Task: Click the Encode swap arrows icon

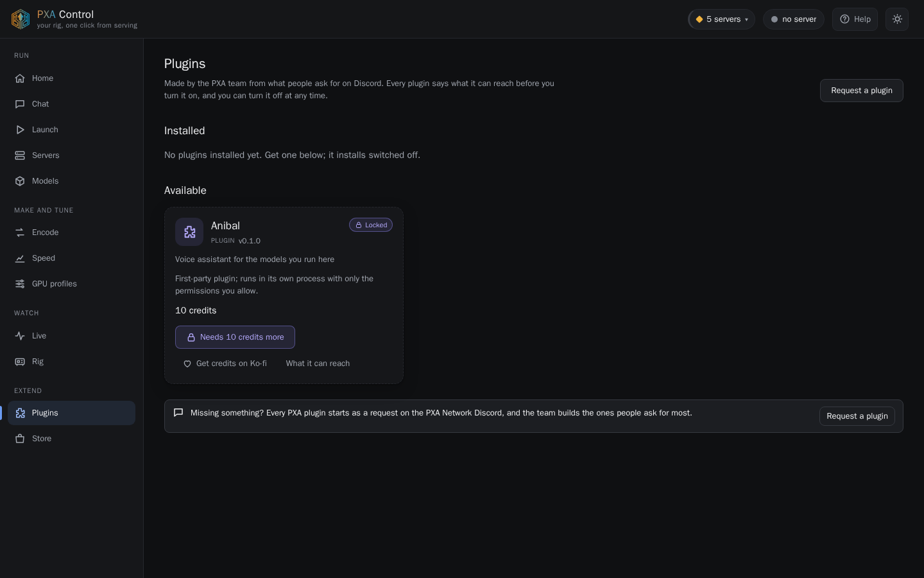Action: pyautogui.click(x=20, y=232)
